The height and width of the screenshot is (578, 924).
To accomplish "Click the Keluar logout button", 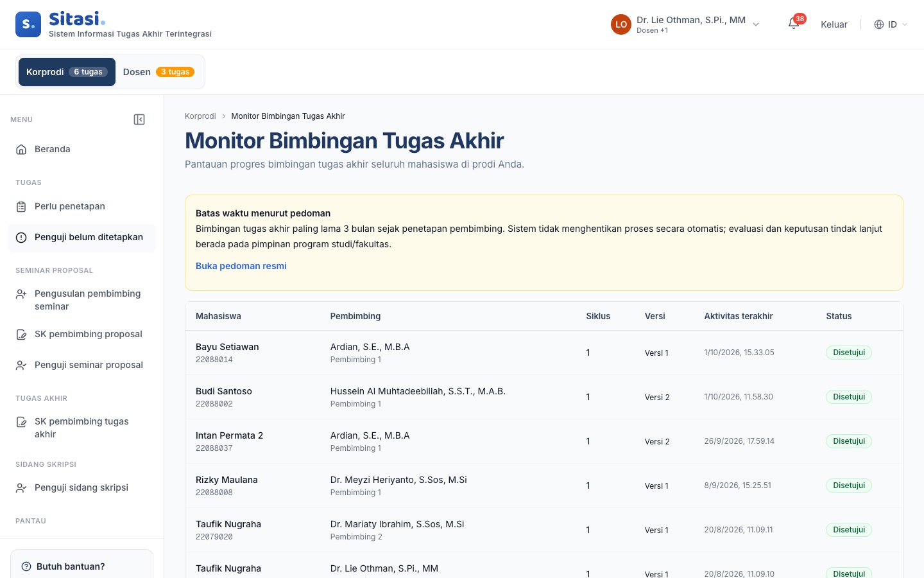I will tap(834, 24).
